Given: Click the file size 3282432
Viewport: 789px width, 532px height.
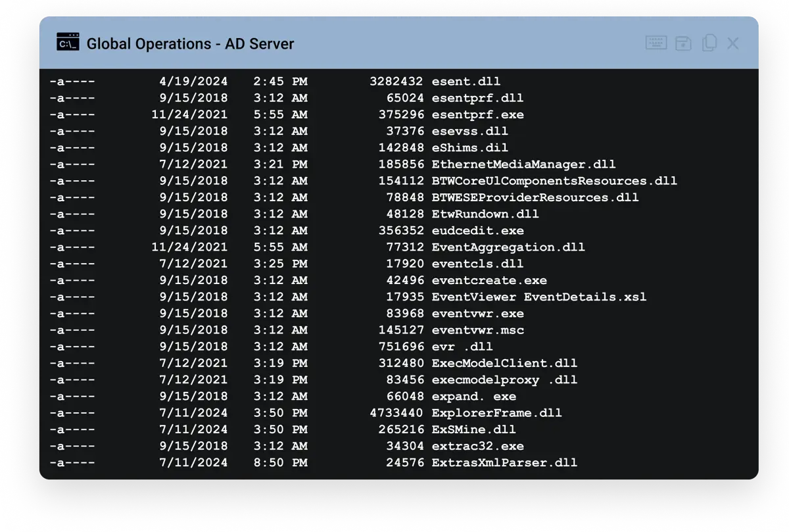Looking at the screenshot, I should coord(396,82).
